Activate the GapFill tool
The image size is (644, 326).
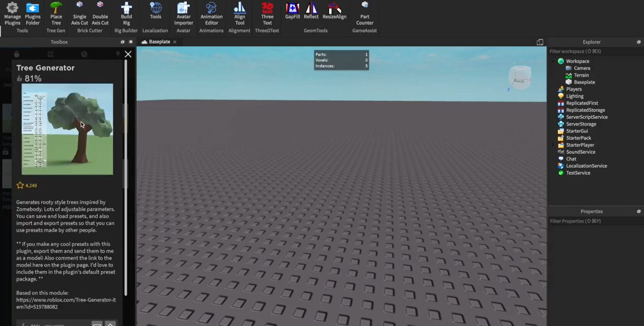click(292, 11)
